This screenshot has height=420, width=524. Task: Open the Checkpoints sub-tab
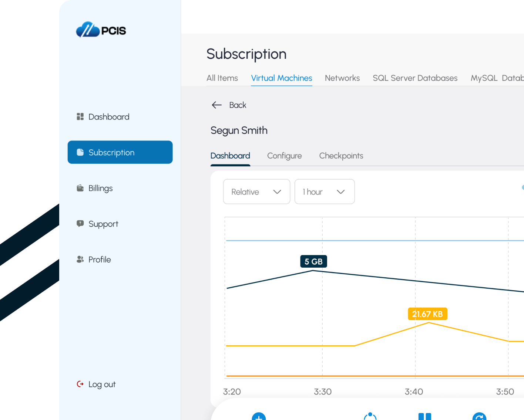[341, 156]
